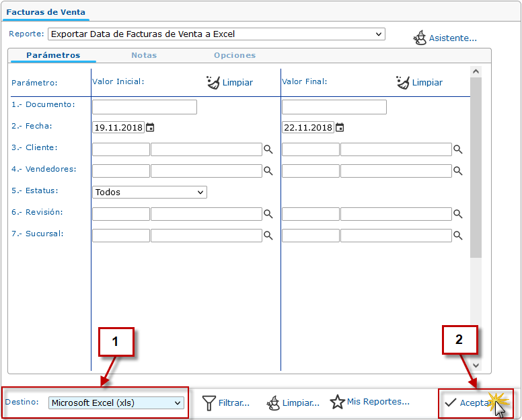Focus the initial Documento input field
522x420 pixels.
click(x=145, y=107)
